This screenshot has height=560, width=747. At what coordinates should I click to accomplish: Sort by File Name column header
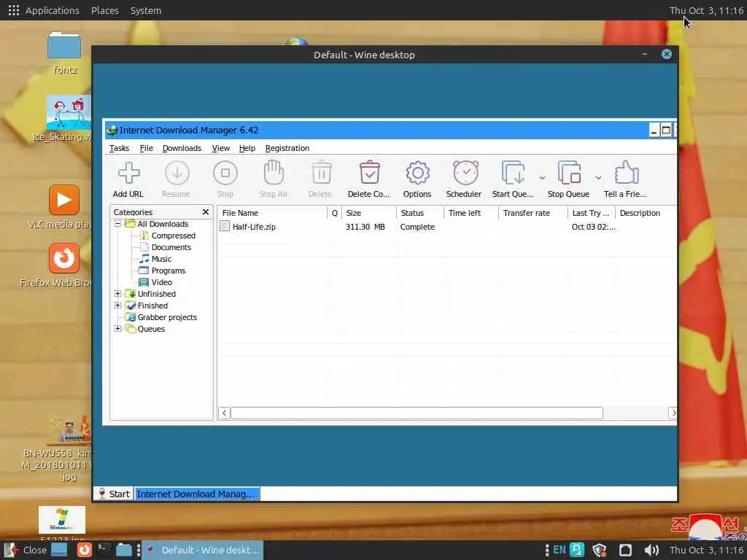point(273,213)
